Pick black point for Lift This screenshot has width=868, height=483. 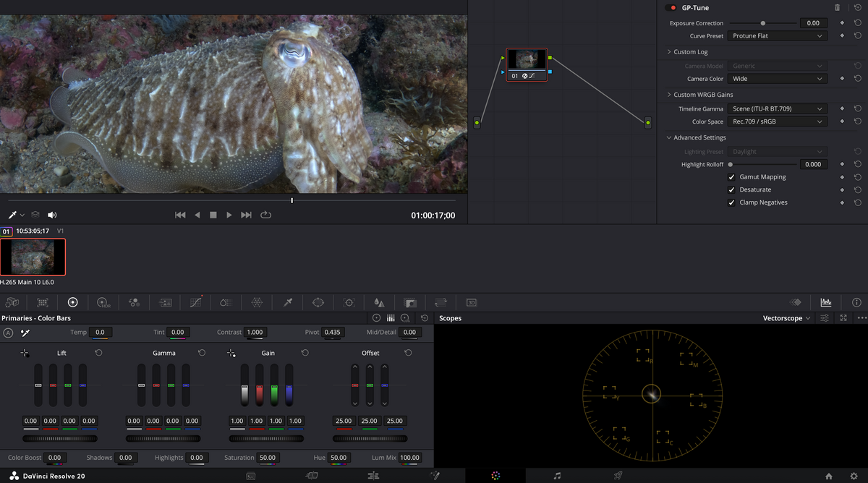click(25, 353)
